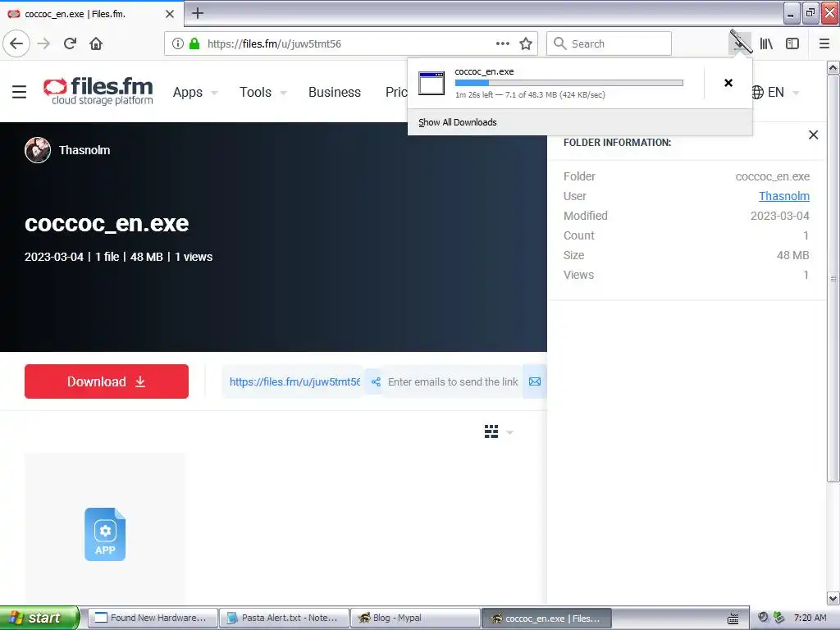Click the coccoc_en.exe page title heading
Image resolution: width=840 pixels, height=630 pixels.
(107, 223)
